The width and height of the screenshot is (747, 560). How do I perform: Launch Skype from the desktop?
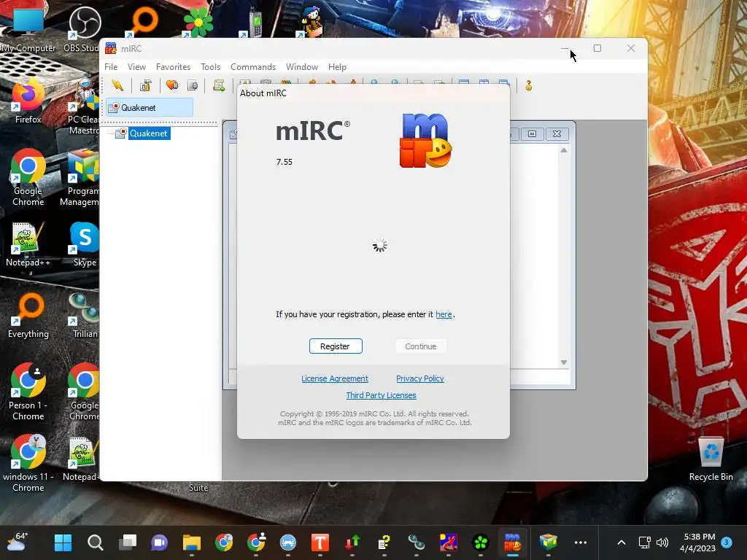tap(85, 244)
